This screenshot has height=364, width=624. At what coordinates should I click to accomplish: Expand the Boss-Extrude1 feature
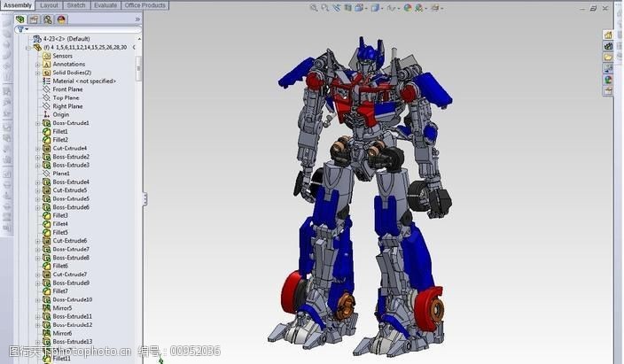[x=38, y=123]
